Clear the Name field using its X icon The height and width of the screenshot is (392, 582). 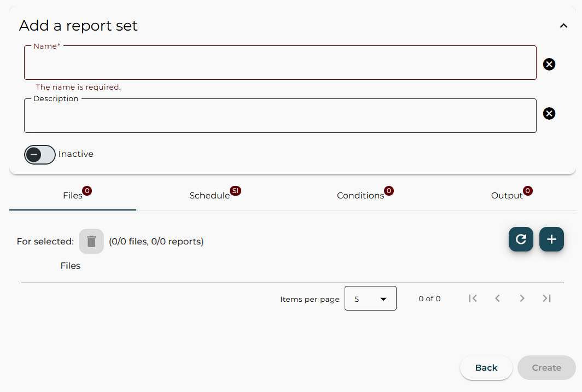[x=549, y=64]
